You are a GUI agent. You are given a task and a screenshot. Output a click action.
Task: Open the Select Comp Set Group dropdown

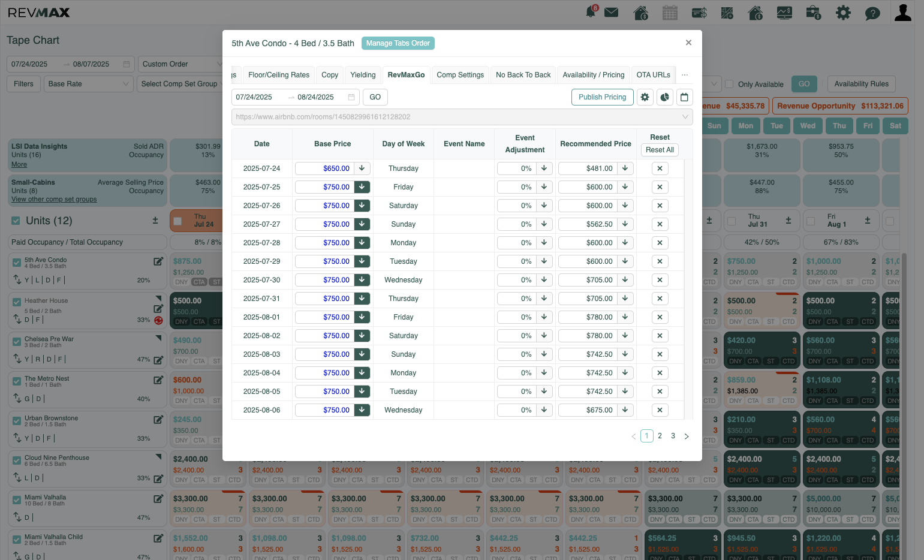(x=180, y=84)
